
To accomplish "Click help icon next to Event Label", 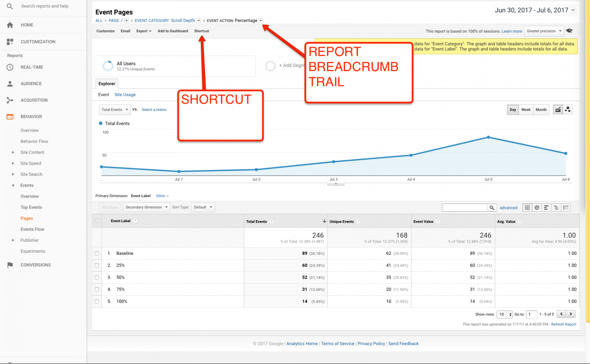I will (135, 221).
